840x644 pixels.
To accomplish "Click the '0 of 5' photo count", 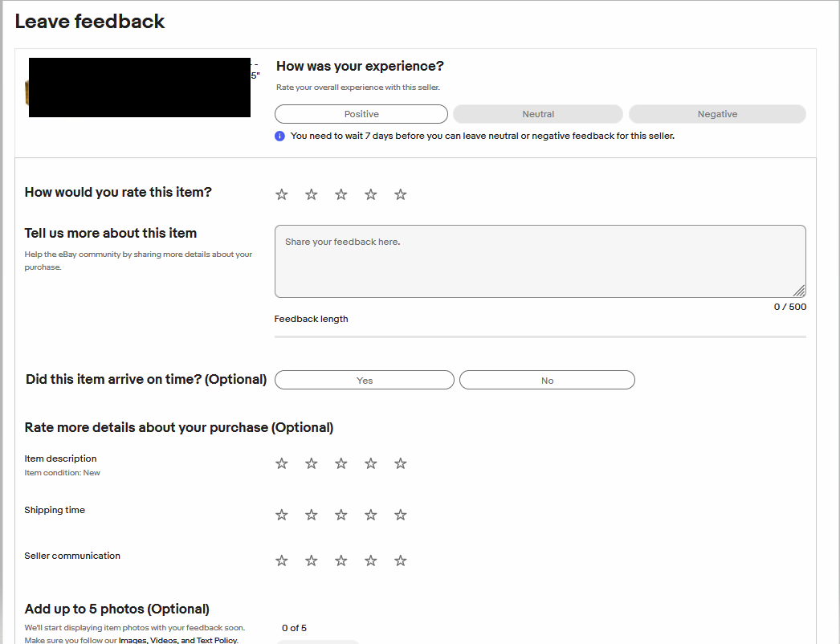I will point(294,628).
